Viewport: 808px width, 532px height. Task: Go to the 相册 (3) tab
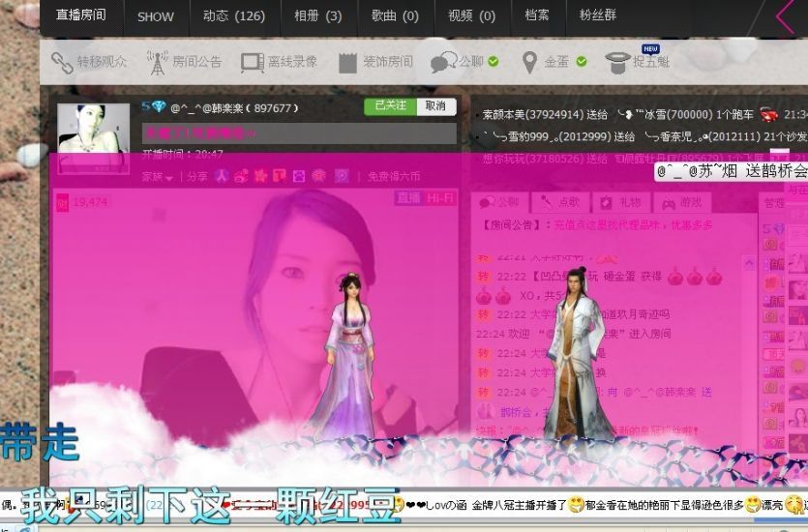tap(318, 16)
